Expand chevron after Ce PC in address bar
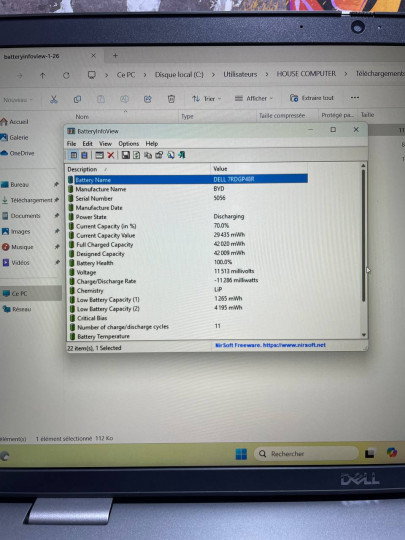 [145, 75]
